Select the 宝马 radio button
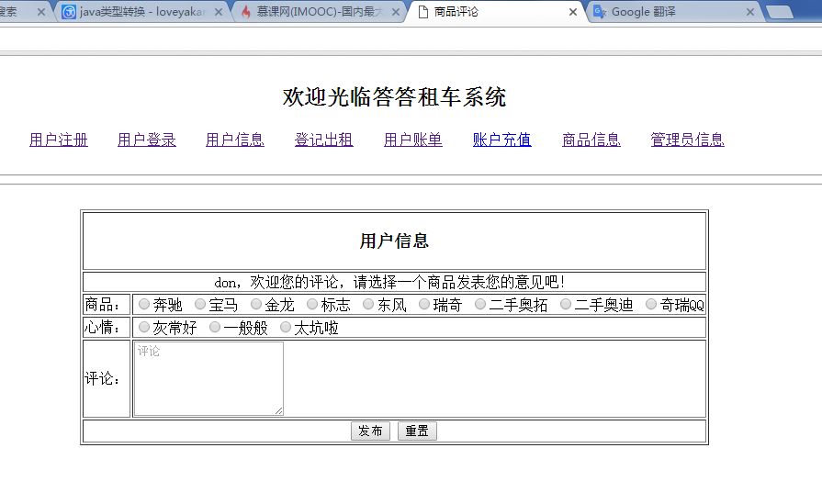The image size is (822, 504). click(x=199, y=304)
